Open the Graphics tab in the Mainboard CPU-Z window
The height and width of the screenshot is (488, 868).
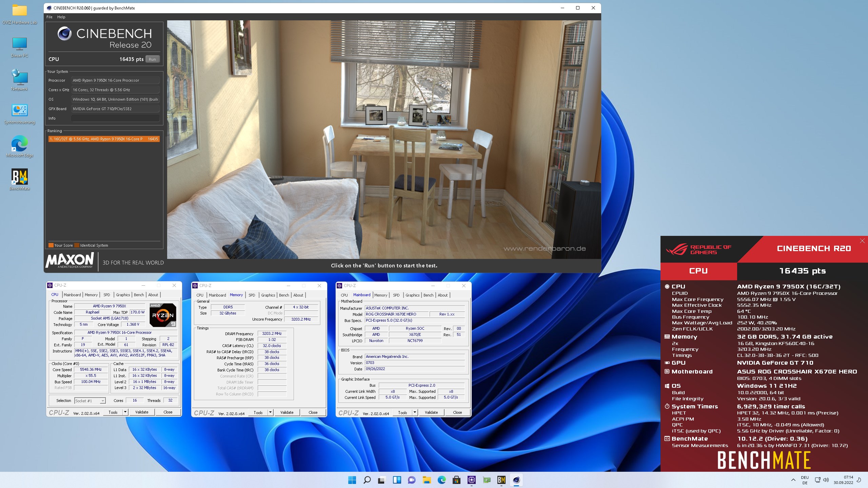[x=413, y=295]
